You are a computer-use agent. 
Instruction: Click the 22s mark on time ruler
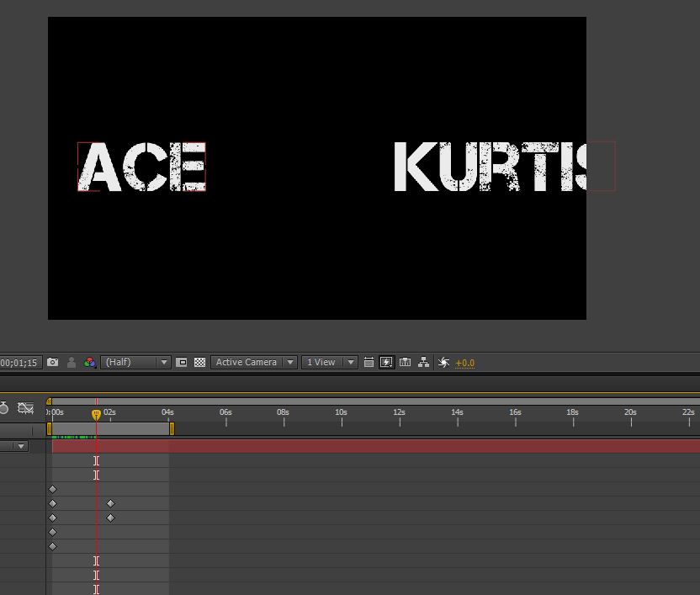[x=688, y=412]
